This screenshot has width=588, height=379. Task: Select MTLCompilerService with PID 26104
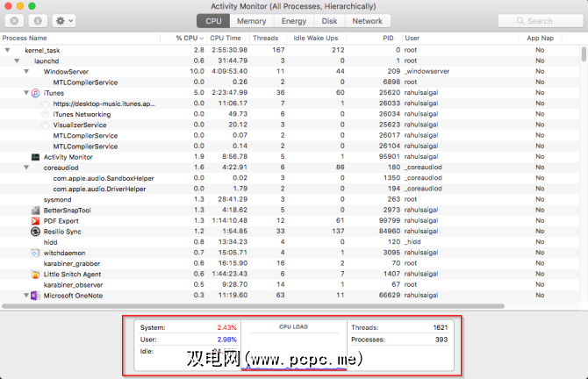coord(290,147)
